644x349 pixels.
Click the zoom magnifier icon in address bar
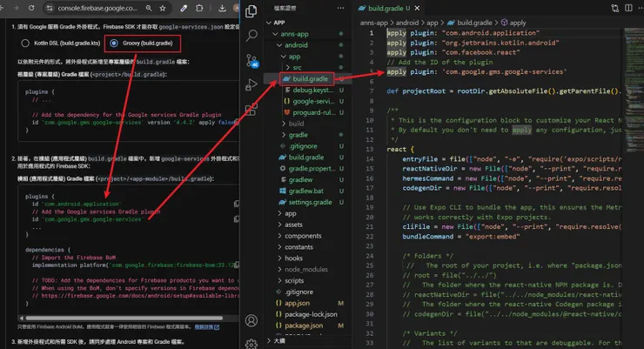tap(149, 8)
